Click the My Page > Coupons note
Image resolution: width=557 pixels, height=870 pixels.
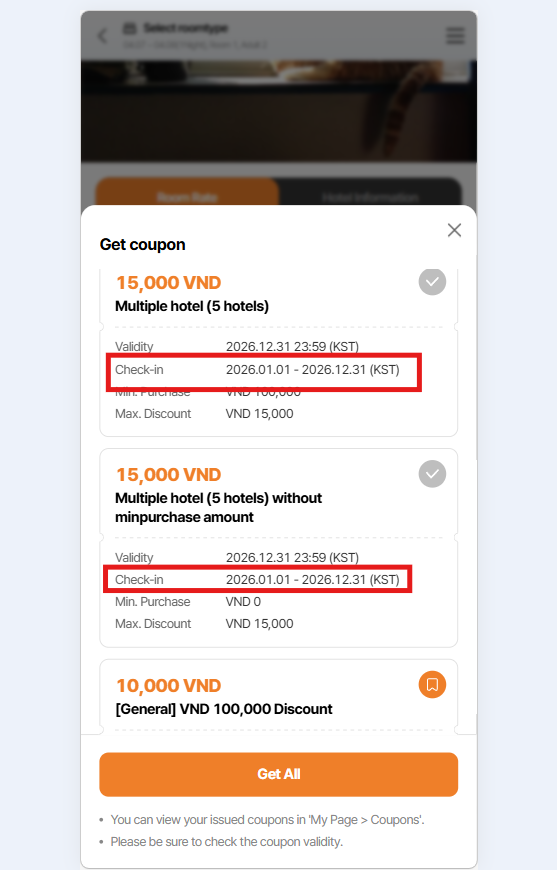[267, 820]
